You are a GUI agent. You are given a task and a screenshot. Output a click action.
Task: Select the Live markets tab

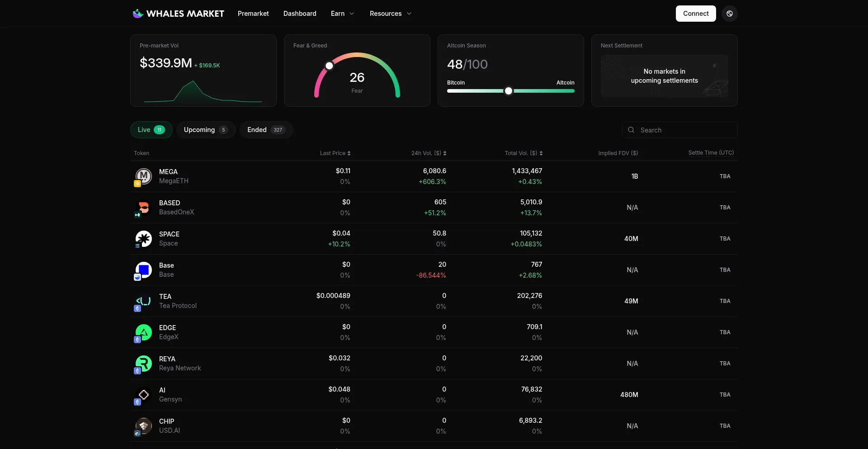(151, 130)
